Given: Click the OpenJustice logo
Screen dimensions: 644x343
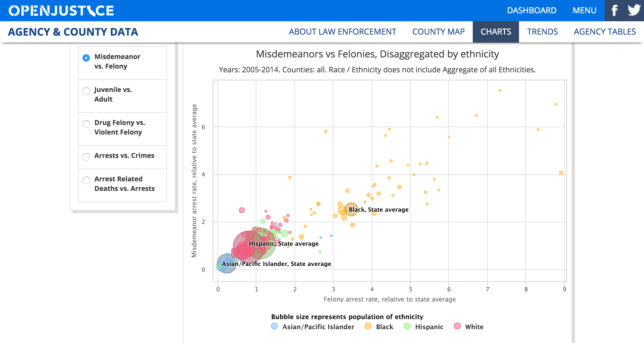Looking at the screenshot, I should [x=61, y=11].
